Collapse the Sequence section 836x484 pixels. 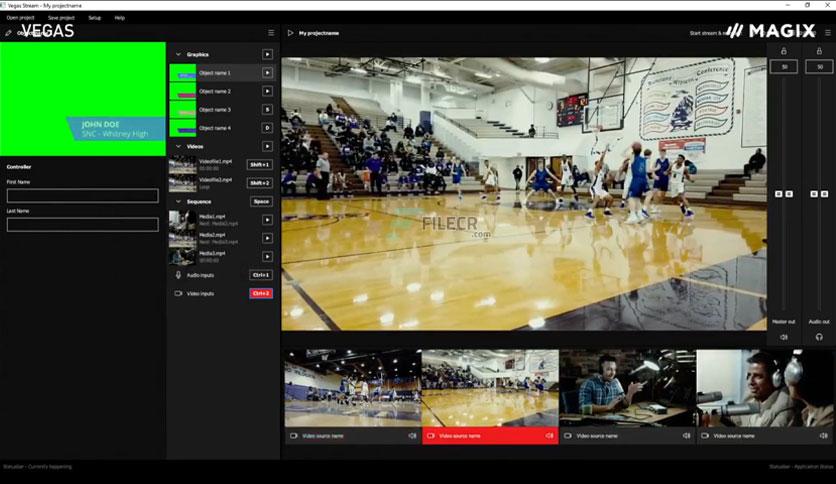(x=178, y=201)
